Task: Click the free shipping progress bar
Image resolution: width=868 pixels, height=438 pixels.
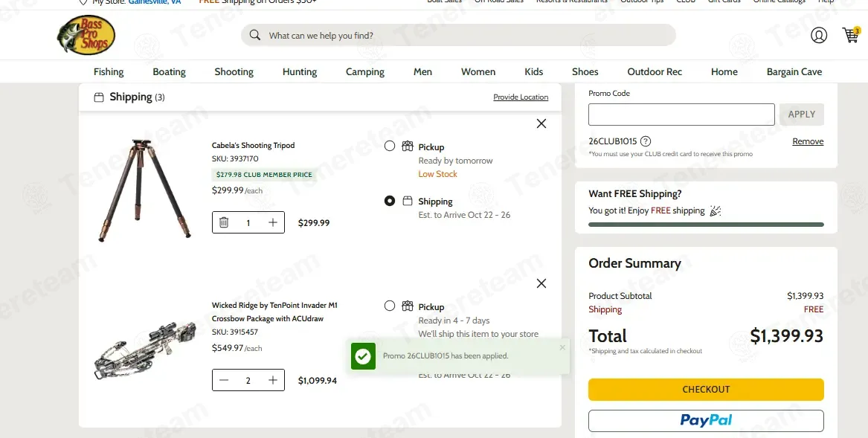Action: [x=706, y=225]
